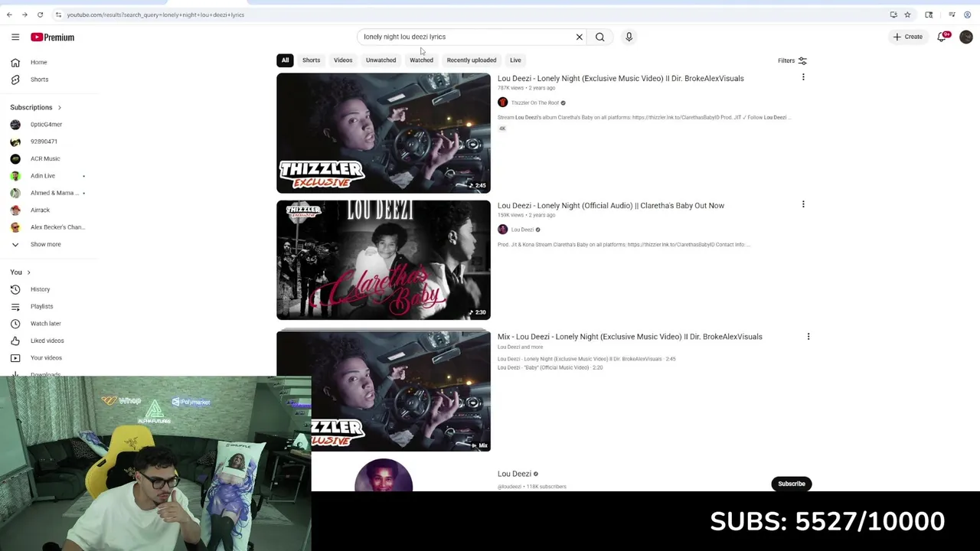Open Lou Deezi avatar under Official Audio

coord(502,230)
